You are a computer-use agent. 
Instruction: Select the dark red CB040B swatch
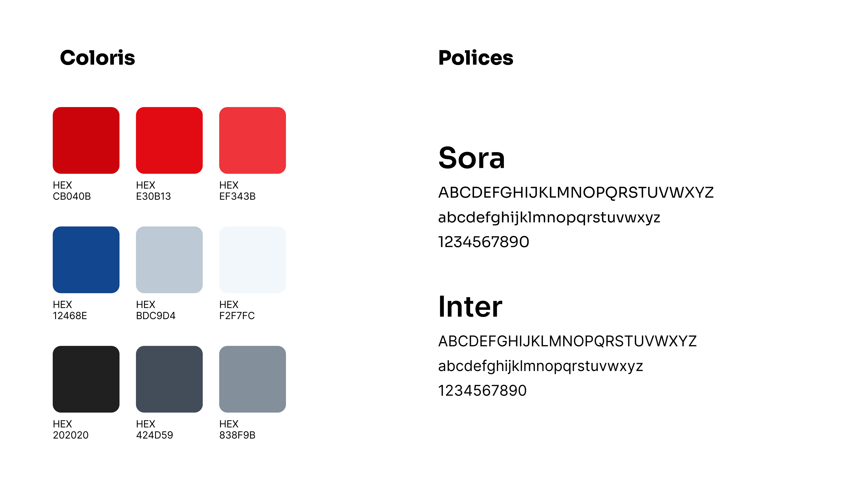pos(86,140)
